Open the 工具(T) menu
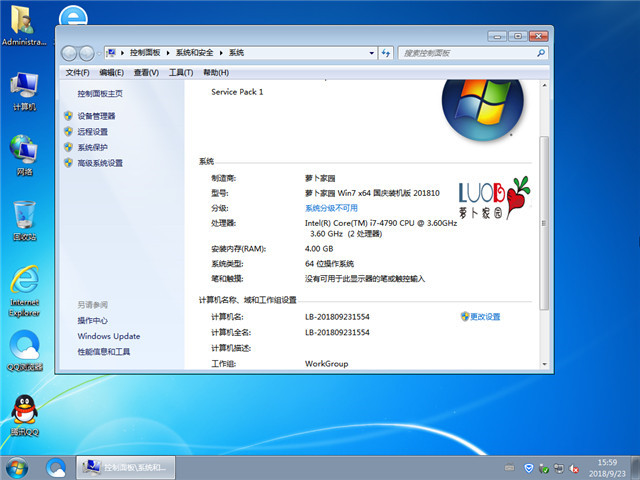640x480 pixels. coord(181,72)
